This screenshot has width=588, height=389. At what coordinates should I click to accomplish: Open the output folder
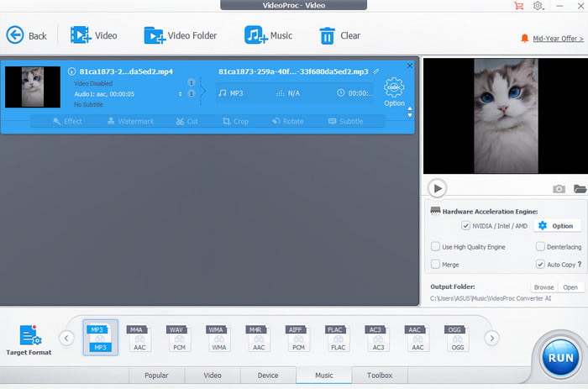pyautogui.click(x=570, y=287)
